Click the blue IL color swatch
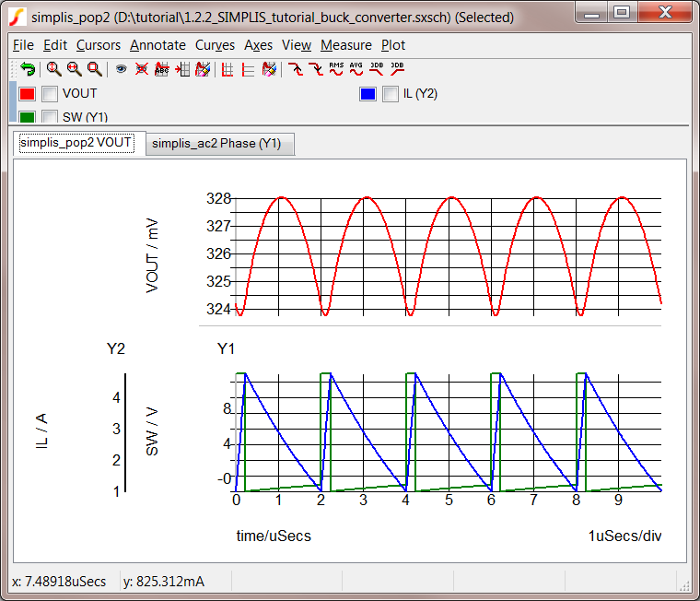 coord(367,94)
